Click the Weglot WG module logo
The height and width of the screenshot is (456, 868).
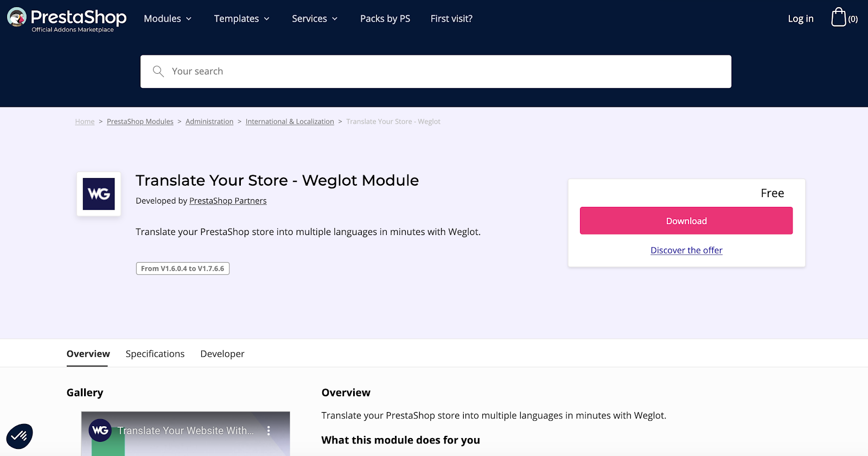(99, 194)
